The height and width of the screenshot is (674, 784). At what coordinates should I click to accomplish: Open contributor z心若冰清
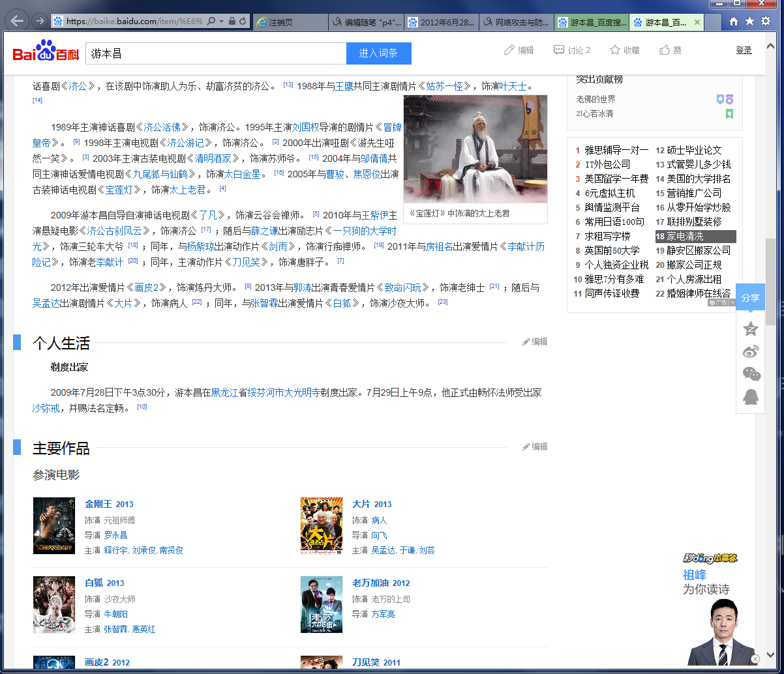594,113
